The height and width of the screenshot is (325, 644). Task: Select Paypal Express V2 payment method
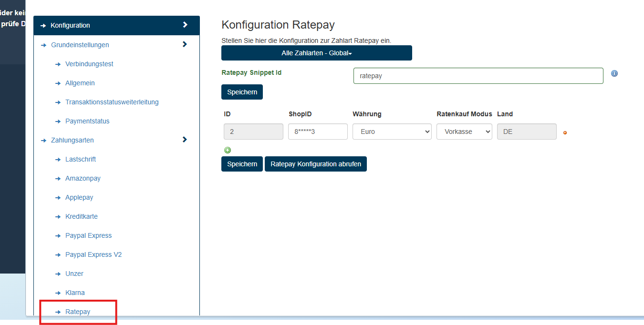coord(93,254)
